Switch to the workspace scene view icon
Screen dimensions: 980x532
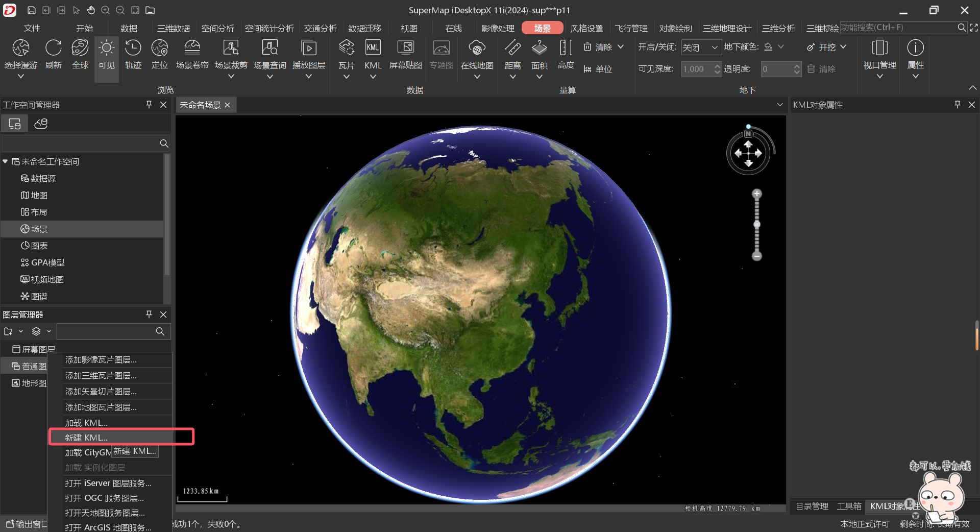click(x=41, y=124)
